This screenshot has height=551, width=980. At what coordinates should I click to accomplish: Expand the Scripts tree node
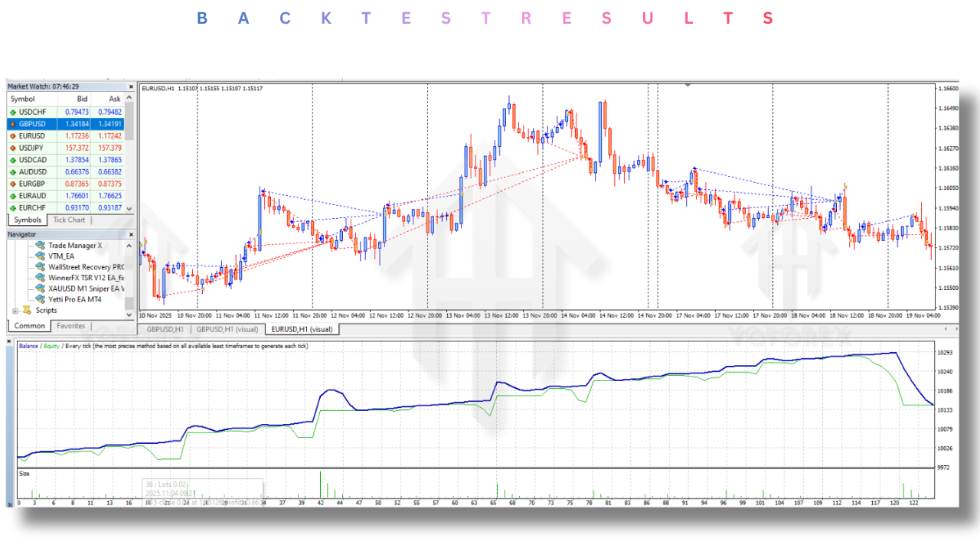tap(15, 311)
